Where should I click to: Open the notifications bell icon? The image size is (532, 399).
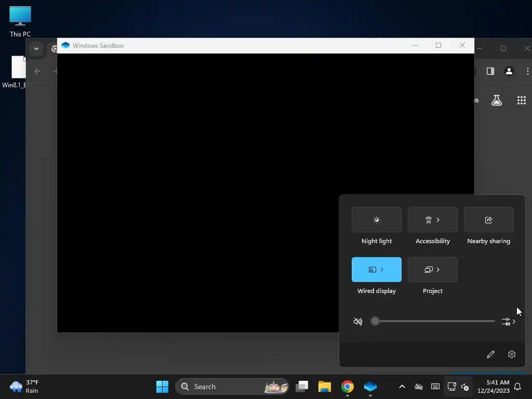[x=518, y=387]
